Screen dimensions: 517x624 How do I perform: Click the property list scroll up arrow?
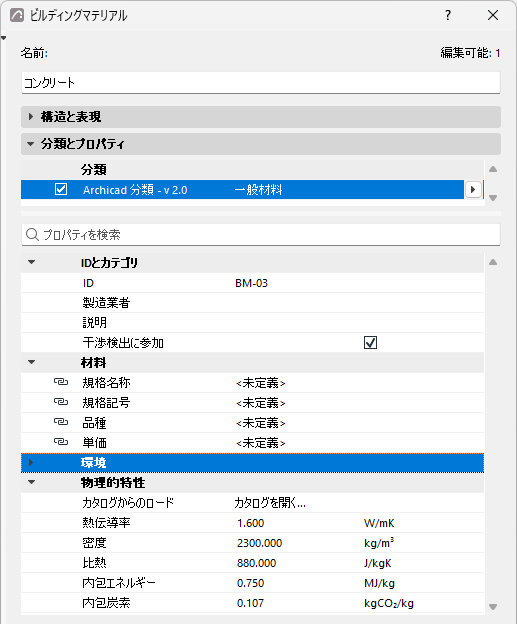click(493, 262)
